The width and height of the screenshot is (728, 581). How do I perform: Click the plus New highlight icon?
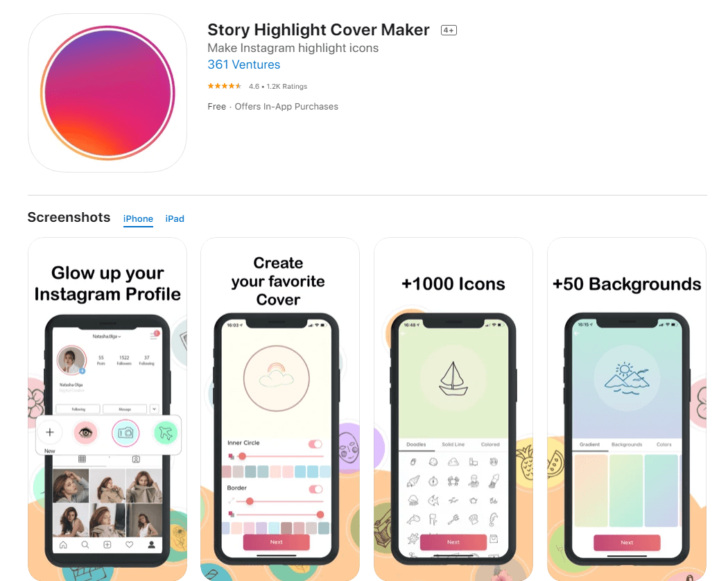[x=50, y=433]
